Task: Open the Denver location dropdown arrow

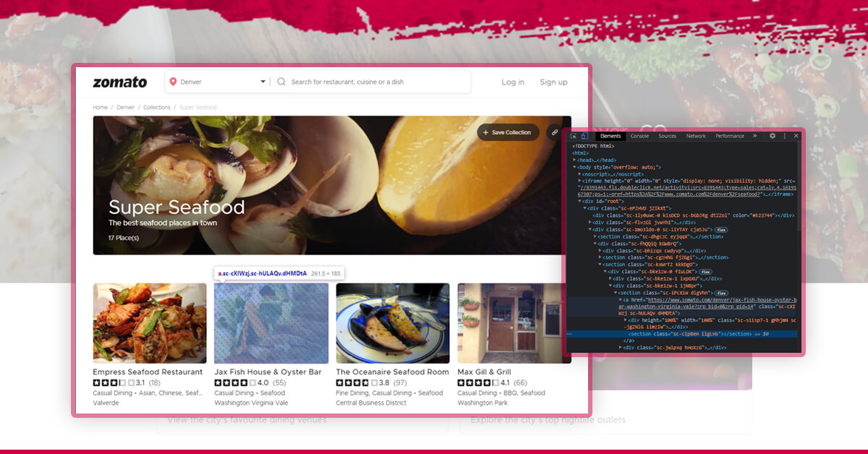Action: (x=263, y=82)
